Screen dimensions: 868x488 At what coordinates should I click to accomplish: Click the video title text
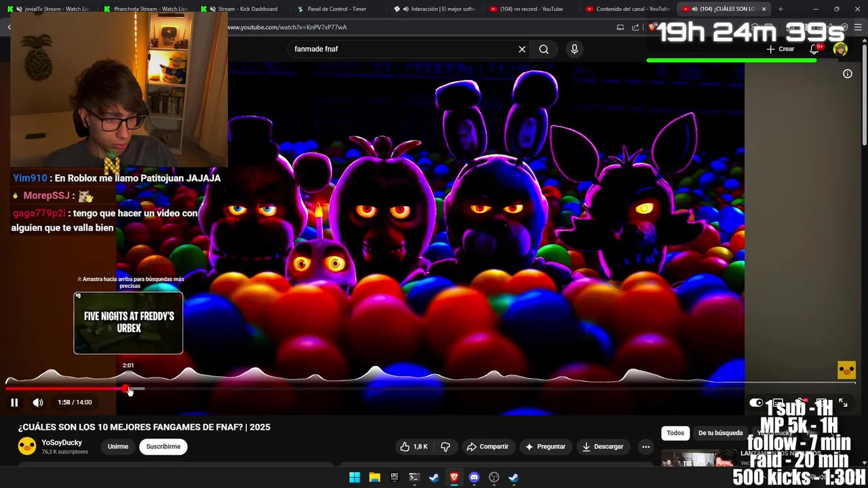pos(144,427)
